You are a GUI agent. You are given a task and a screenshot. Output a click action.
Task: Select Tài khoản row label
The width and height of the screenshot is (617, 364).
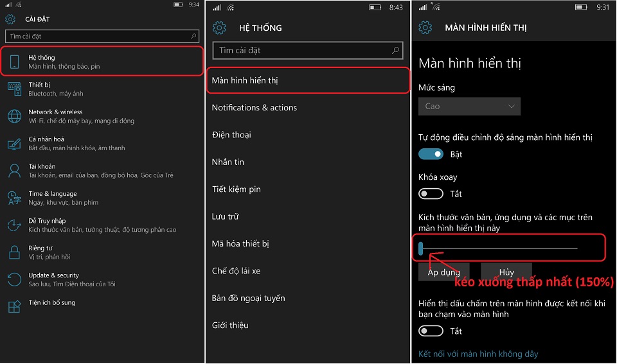(42, 166)
